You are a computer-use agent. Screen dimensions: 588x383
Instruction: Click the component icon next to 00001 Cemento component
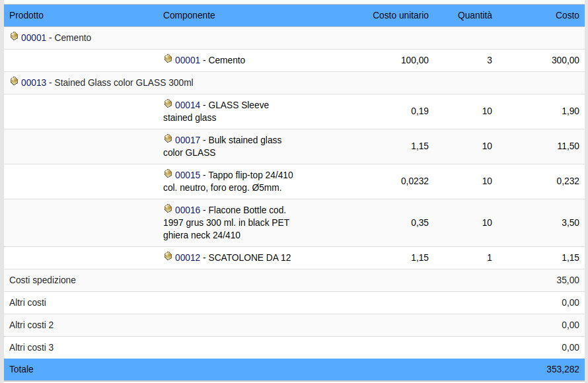pos(168,59)
